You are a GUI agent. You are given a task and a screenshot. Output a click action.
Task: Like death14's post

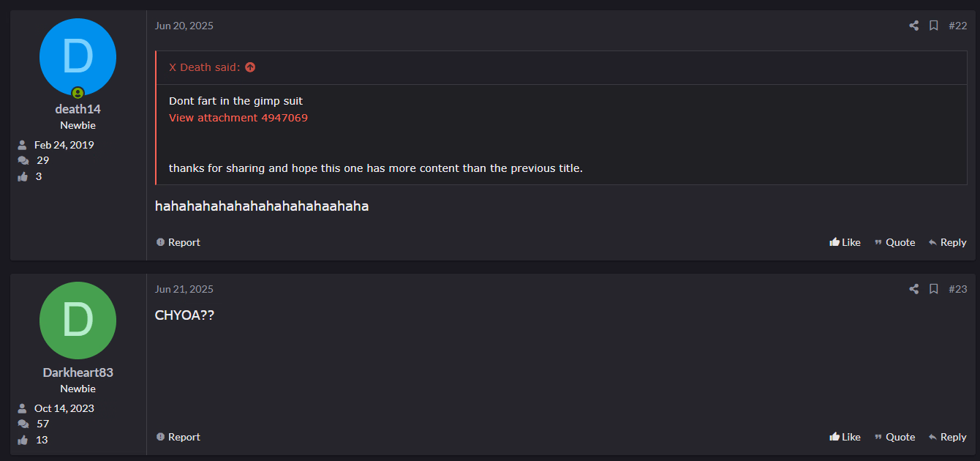tap(845, 242)
